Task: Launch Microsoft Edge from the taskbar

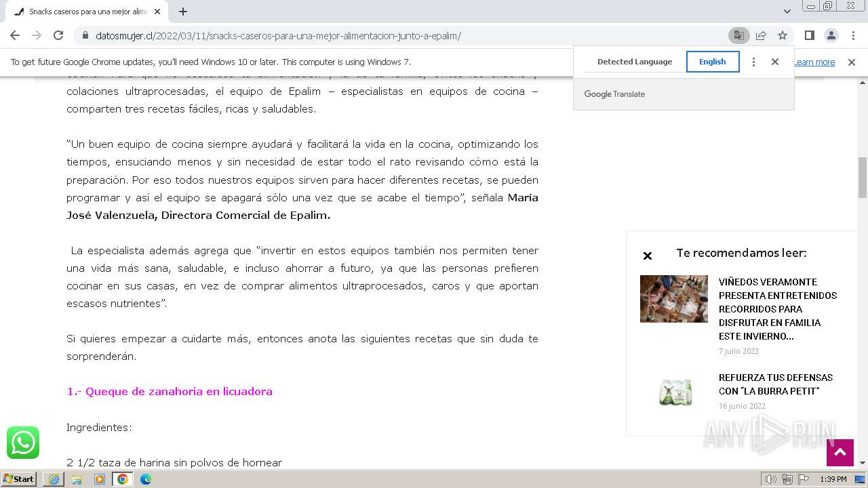Action: point(146,479)
